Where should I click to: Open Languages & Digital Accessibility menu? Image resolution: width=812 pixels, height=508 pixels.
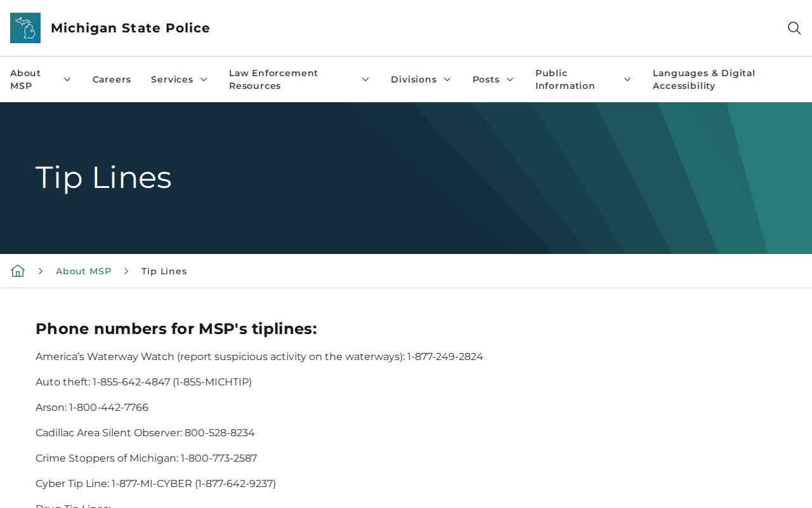[x=704, y=79]
